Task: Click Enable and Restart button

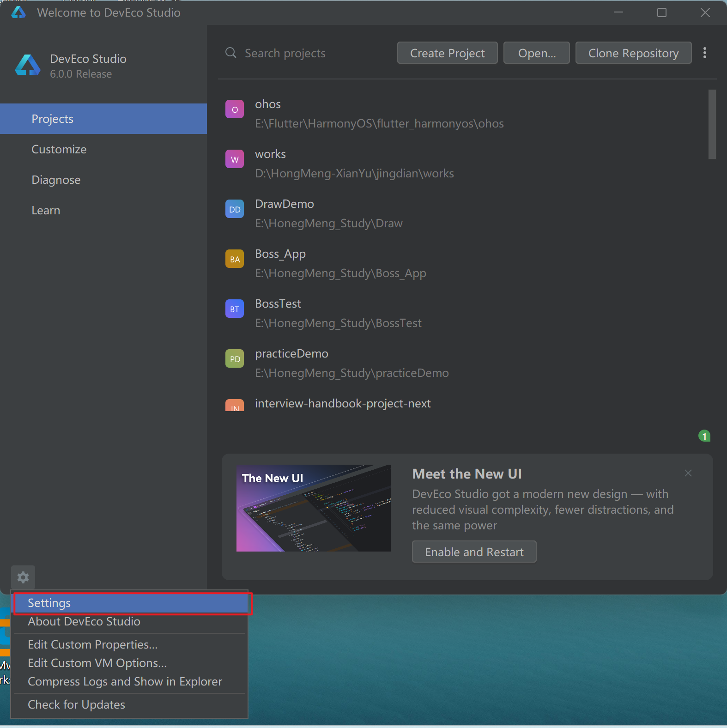Action: (474, 552)
